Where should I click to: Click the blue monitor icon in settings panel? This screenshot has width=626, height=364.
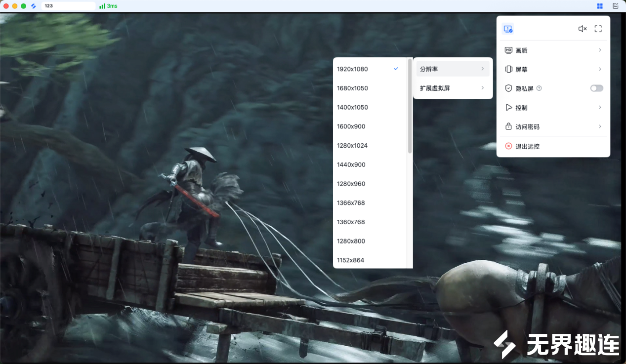508,29
